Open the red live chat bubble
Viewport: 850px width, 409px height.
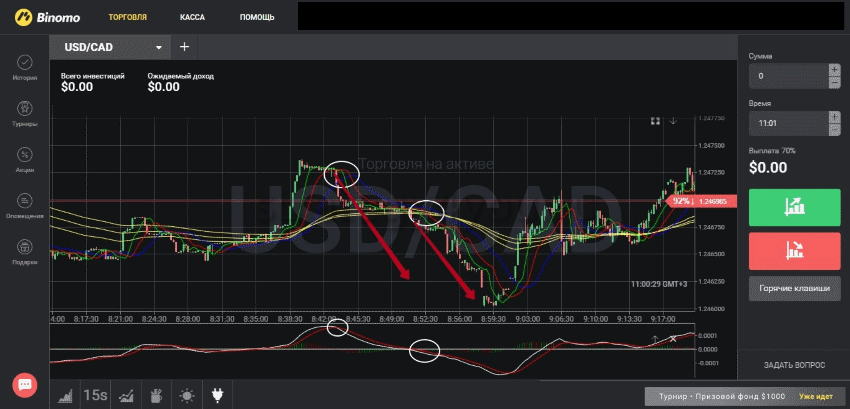[x=25, y=384]
